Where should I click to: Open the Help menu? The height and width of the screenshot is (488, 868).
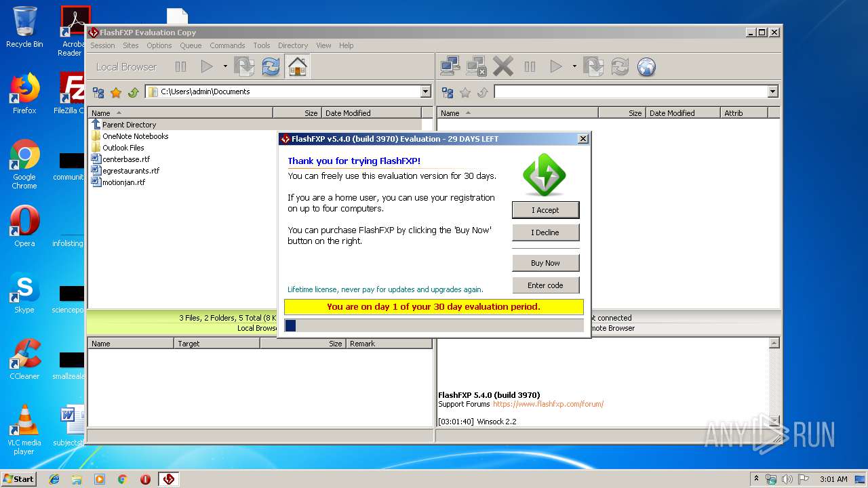[x=346, y=45]
